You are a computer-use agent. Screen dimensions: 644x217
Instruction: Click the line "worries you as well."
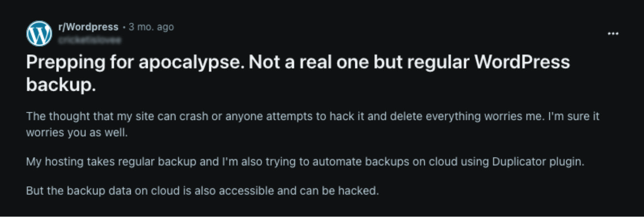coord(76,132)
